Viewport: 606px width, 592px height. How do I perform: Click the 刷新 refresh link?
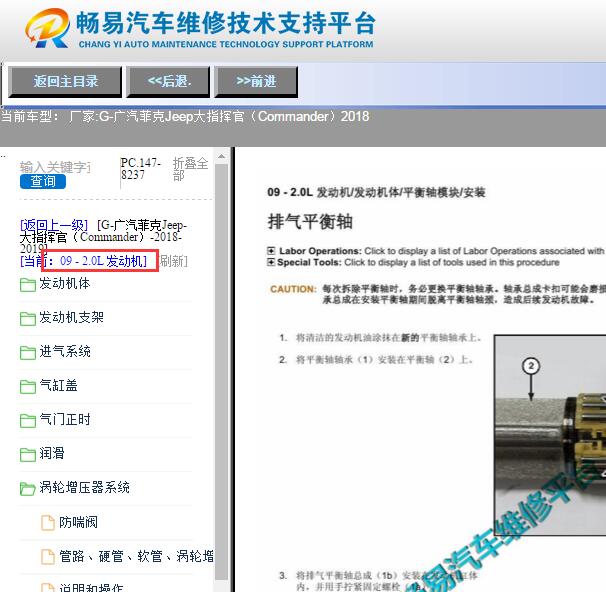click(x=174, y=261)
